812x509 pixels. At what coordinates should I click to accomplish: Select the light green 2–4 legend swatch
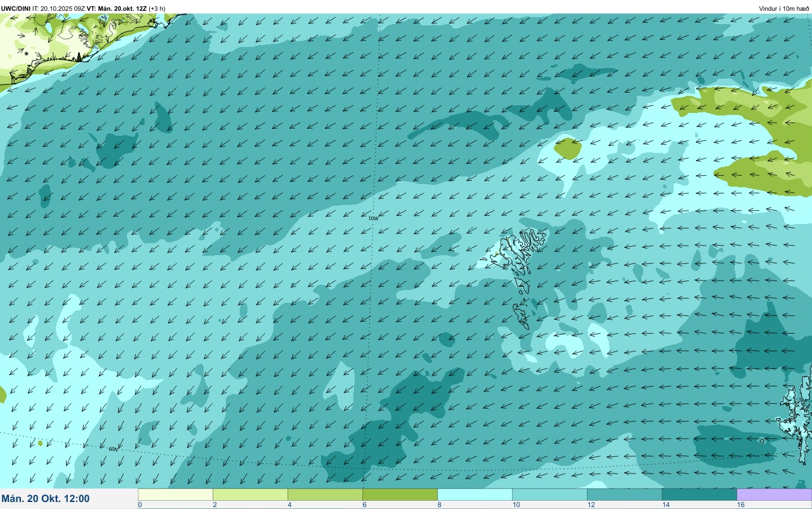251,494
